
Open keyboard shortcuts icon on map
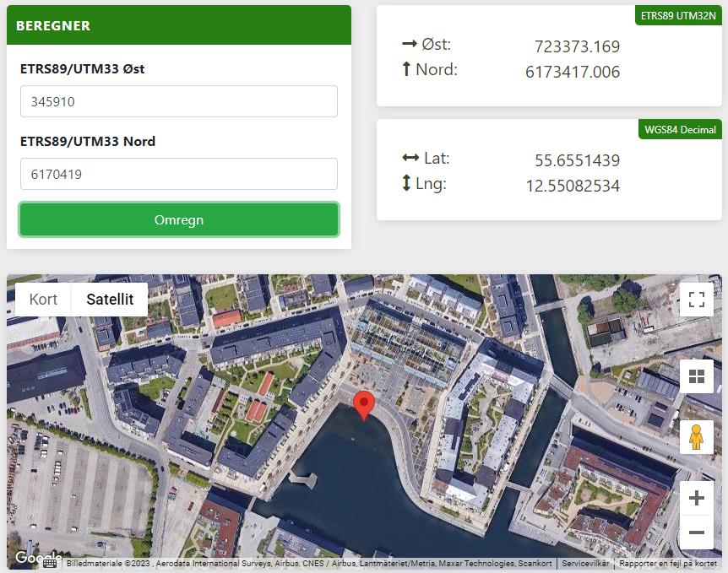(50, 563)
